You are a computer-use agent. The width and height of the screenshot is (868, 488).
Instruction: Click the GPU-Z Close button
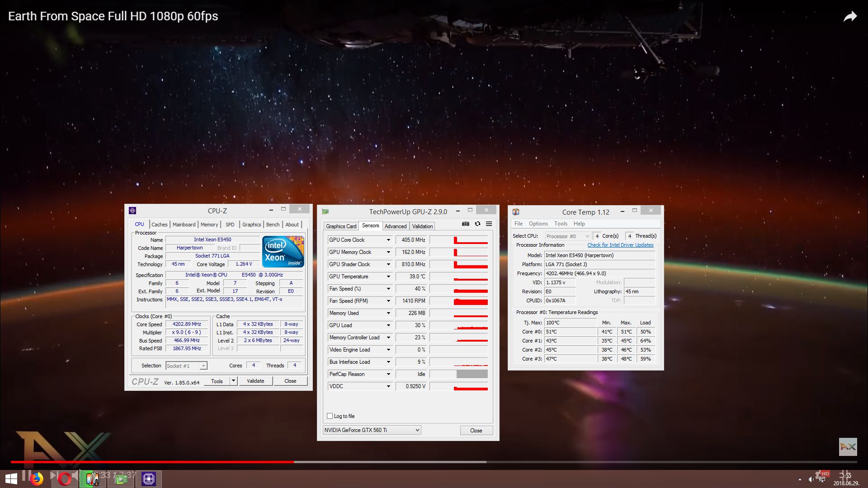click(476, 431)
